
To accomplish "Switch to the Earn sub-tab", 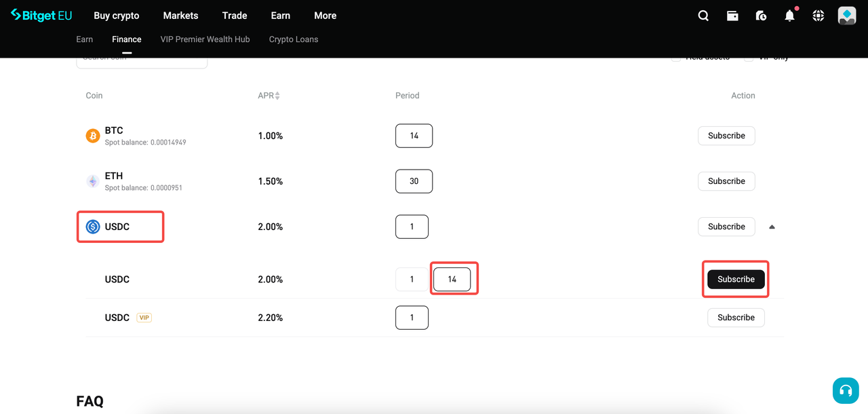I will point(85,39).
